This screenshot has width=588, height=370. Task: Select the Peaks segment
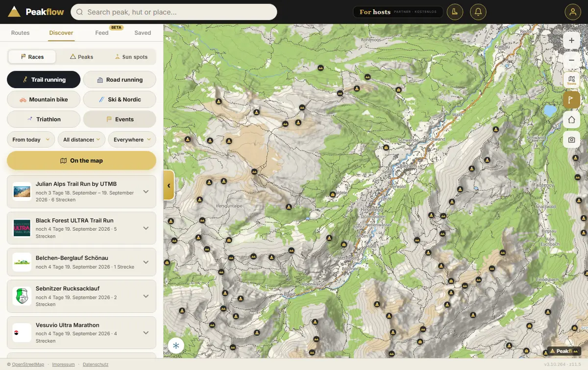81,57
